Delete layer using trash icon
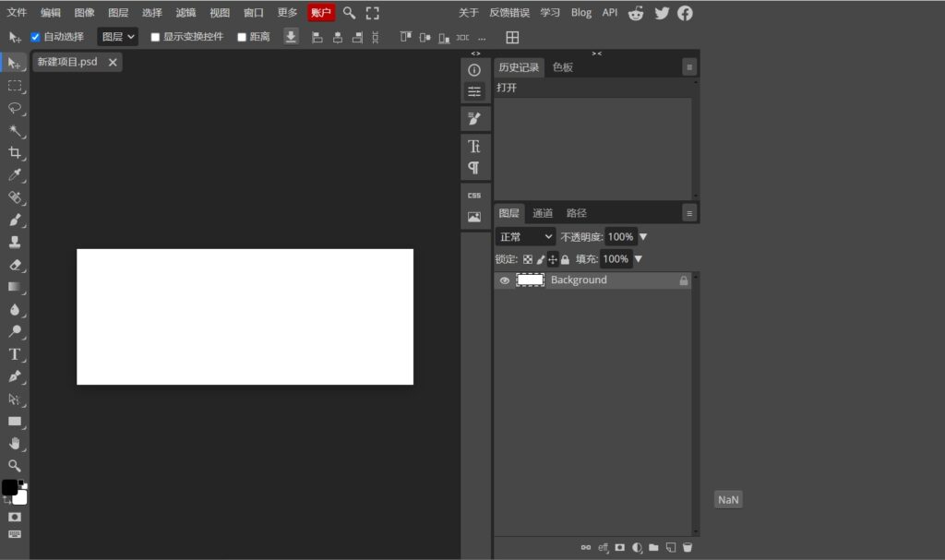 coord(688,546)
